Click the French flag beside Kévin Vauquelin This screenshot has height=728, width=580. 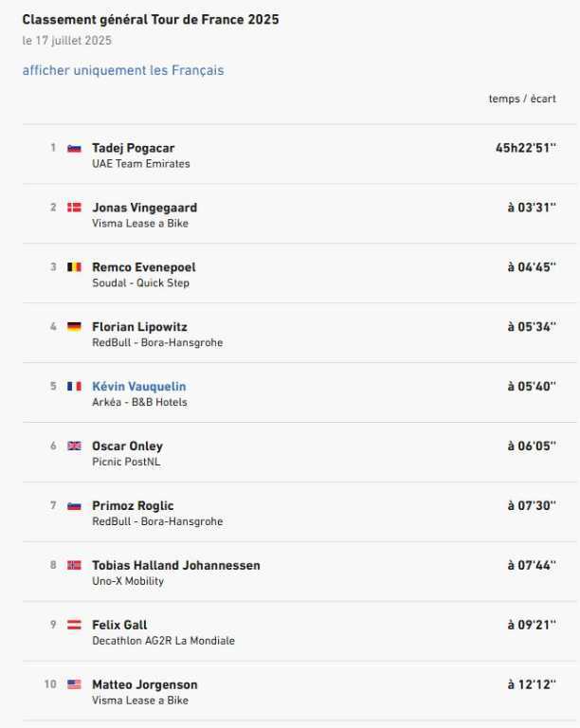tap(74, 387)
